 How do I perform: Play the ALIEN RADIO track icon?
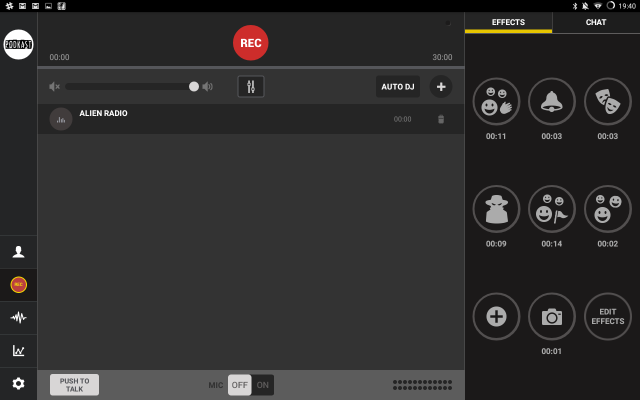61,119
